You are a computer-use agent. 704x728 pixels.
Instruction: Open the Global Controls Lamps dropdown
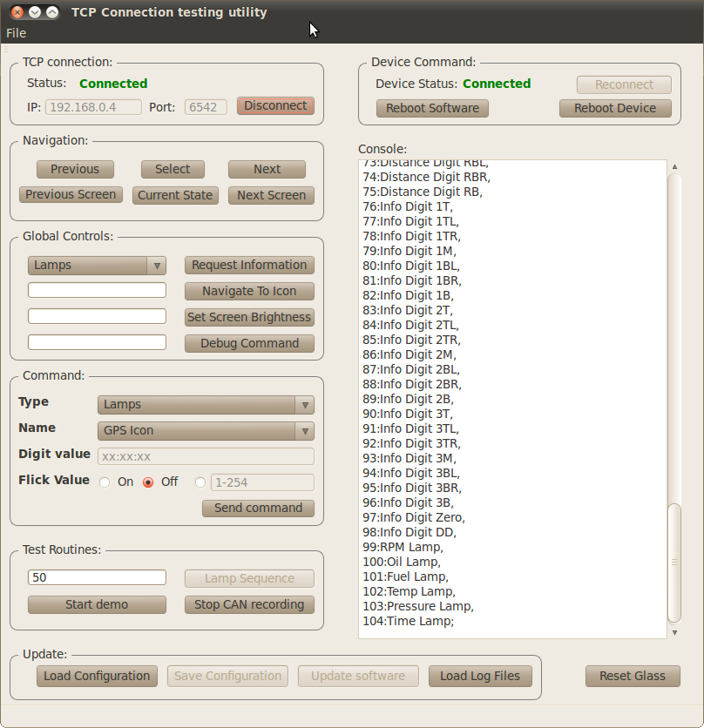(x=97, y=265)
